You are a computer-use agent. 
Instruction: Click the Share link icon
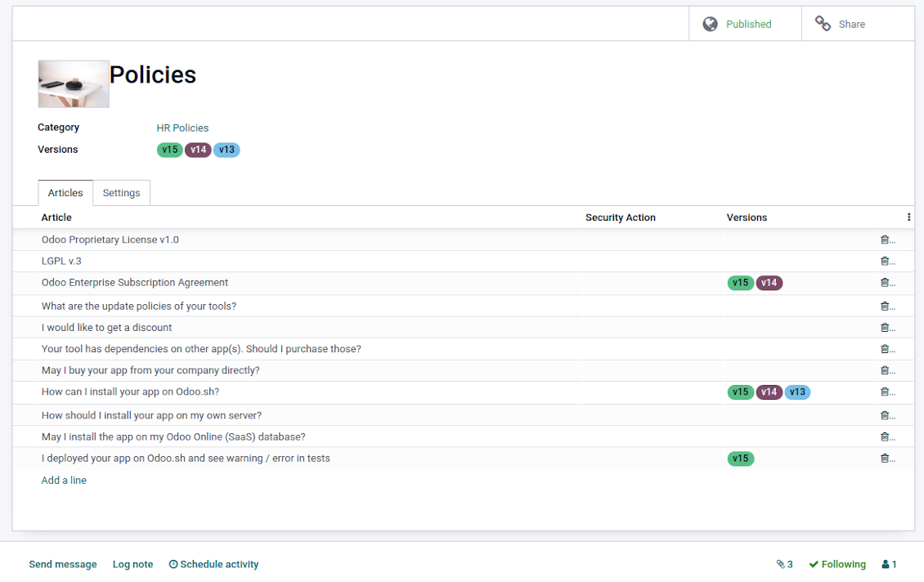(x=823, y=24)
